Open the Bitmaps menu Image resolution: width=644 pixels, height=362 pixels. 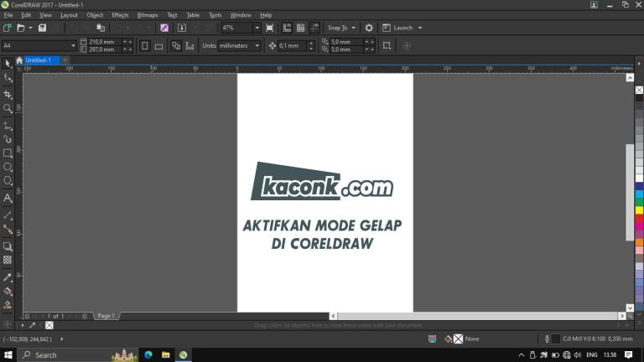(x=148, y=15)
